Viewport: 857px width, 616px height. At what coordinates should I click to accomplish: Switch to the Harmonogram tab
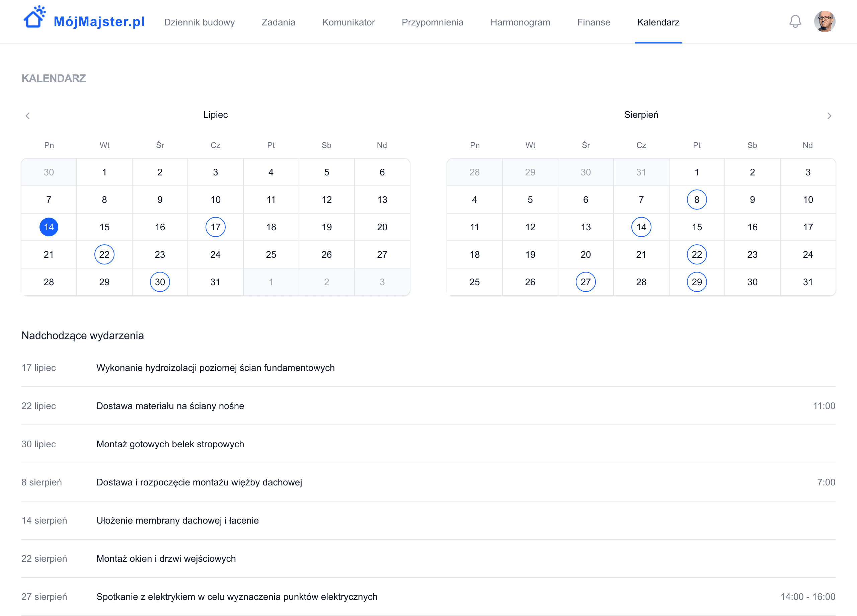520,22
